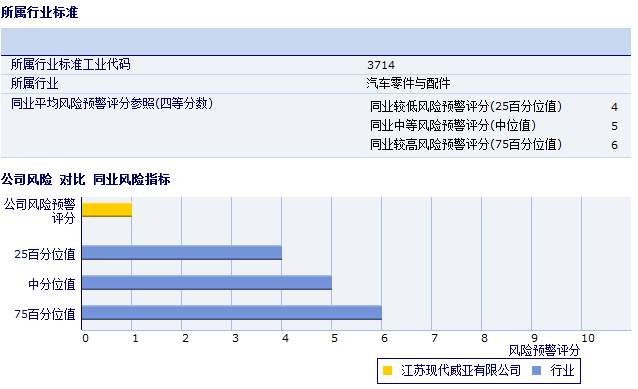Screen dimensions: 638x389
Task: Click the 风险预警评分 axis title
Action: pyautogui.click(x=544, y=350)
